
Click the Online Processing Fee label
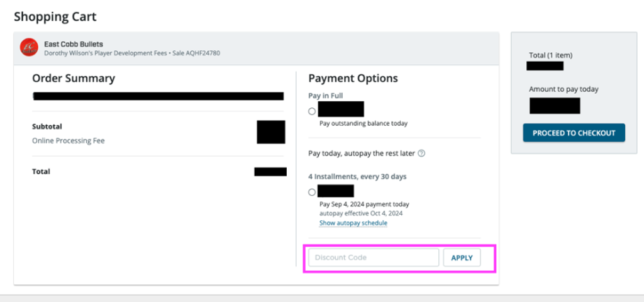point(69,141)
